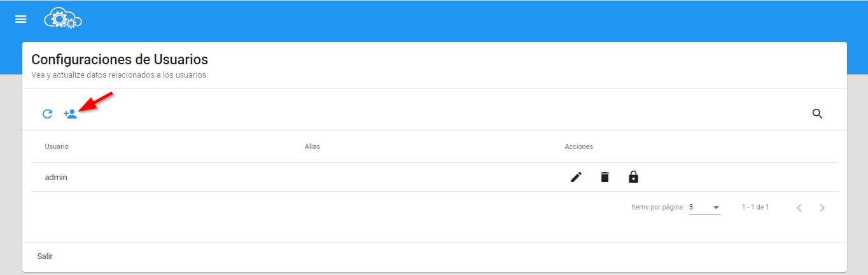Screen dimensions: 868x275
Task: Refresh the users list
Action: [47, 114]
